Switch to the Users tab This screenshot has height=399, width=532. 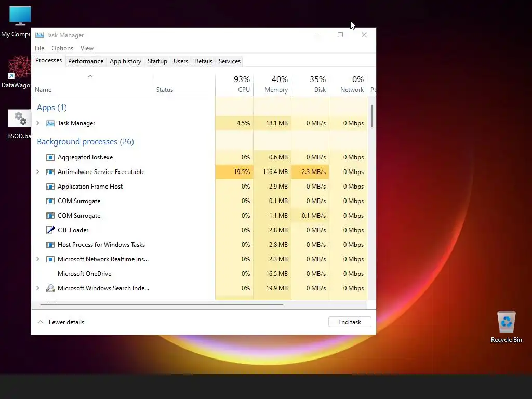(180, 61)
